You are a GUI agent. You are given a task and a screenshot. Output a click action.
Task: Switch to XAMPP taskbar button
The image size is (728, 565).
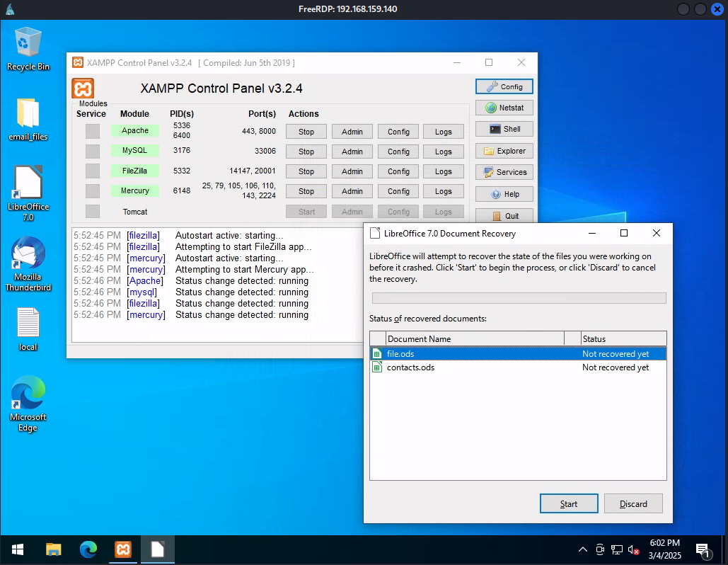[123, 550]
